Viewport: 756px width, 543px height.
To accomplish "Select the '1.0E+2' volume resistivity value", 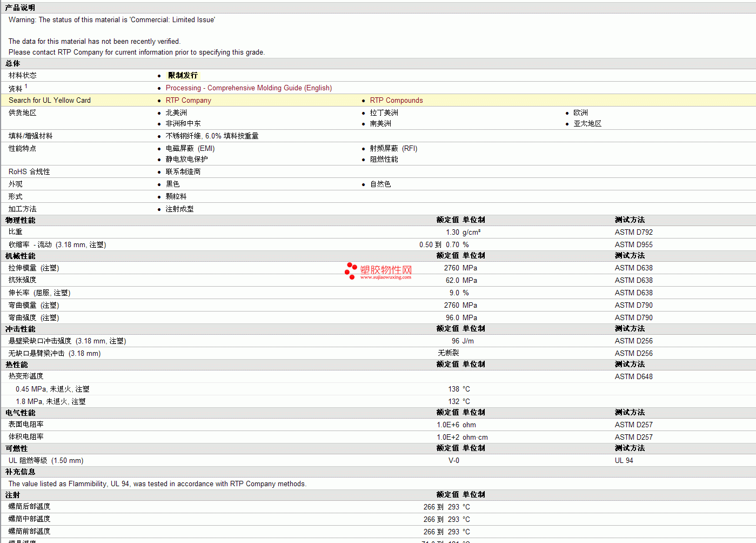I will (x=448, y=438).
